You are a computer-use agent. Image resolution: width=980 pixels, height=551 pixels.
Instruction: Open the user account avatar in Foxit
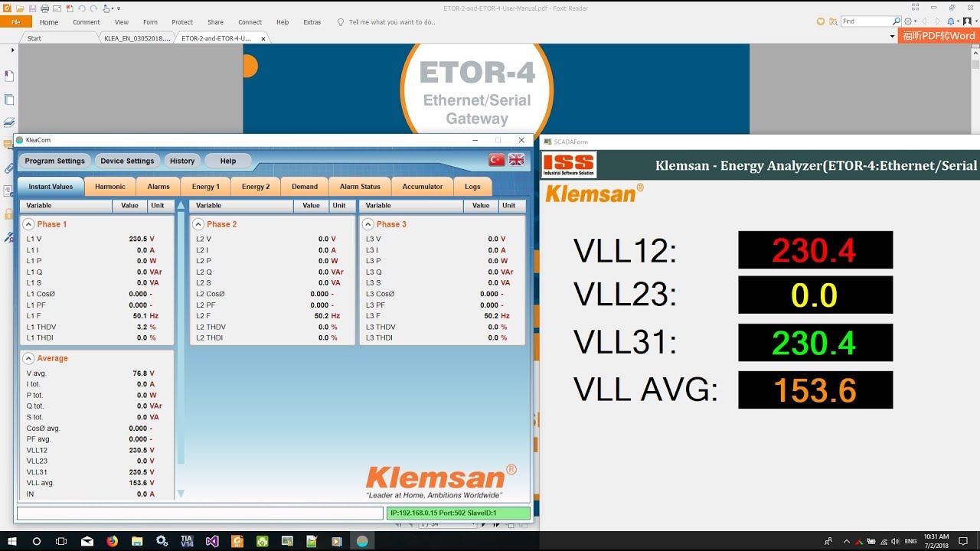[967, 21]
